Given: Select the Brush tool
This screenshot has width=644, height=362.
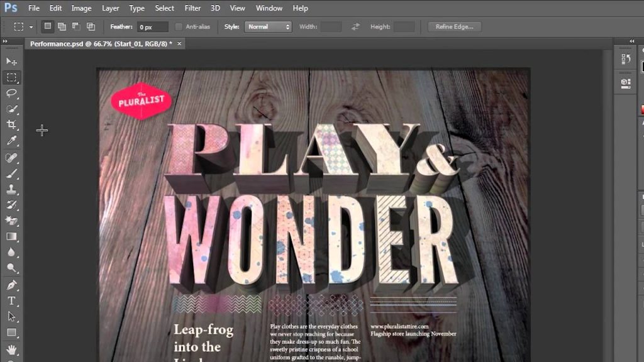Looking at the screenshot, I should [x=11, y=173].
